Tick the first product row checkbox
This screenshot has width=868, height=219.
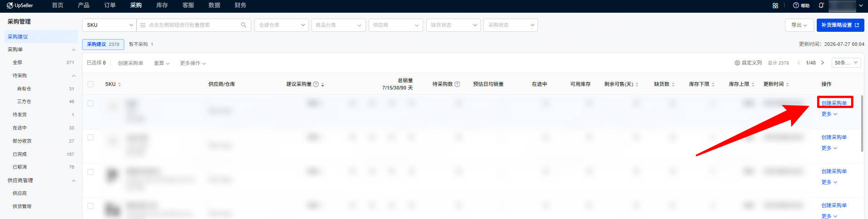click(91, 104)
